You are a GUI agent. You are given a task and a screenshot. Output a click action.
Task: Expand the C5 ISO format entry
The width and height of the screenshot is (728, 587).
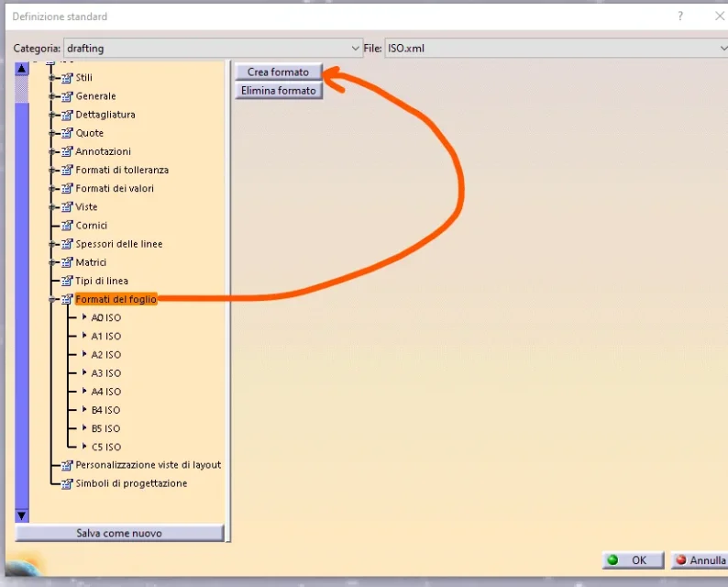click(84, 447)
